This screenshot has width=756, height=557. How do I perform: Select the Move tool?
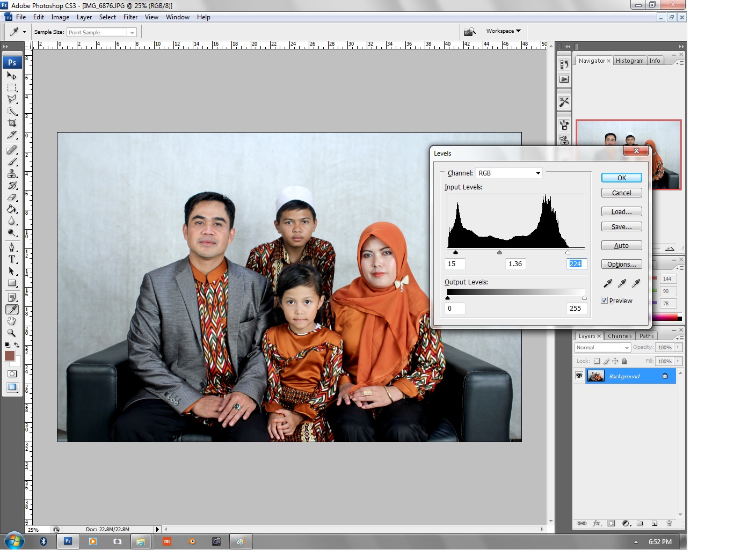tap(12, 76)
